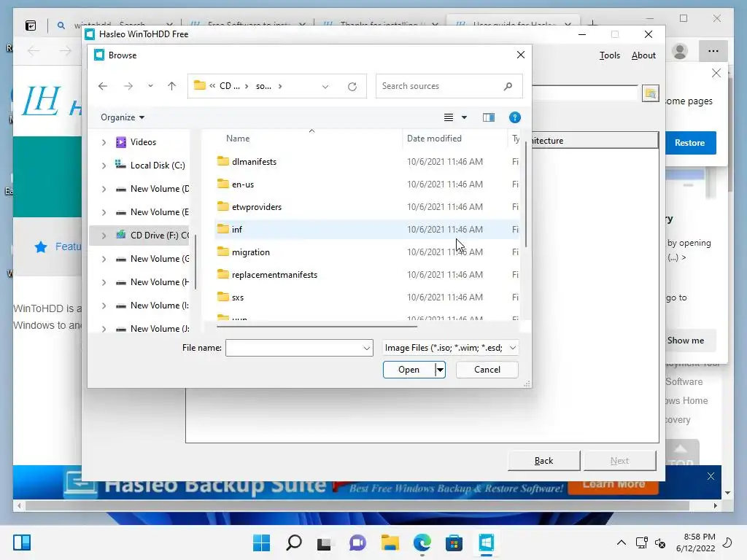Image resolution: width=747 pixels, height=560 pixels.
Task: Open the File name dropdown list
Action: coord(367,348)
